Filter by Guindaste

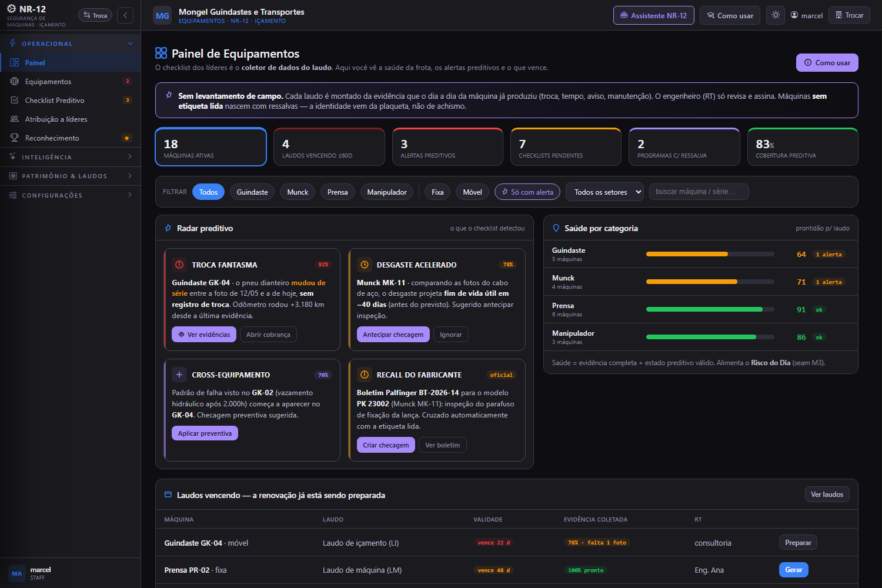click(x=252, y=192)
